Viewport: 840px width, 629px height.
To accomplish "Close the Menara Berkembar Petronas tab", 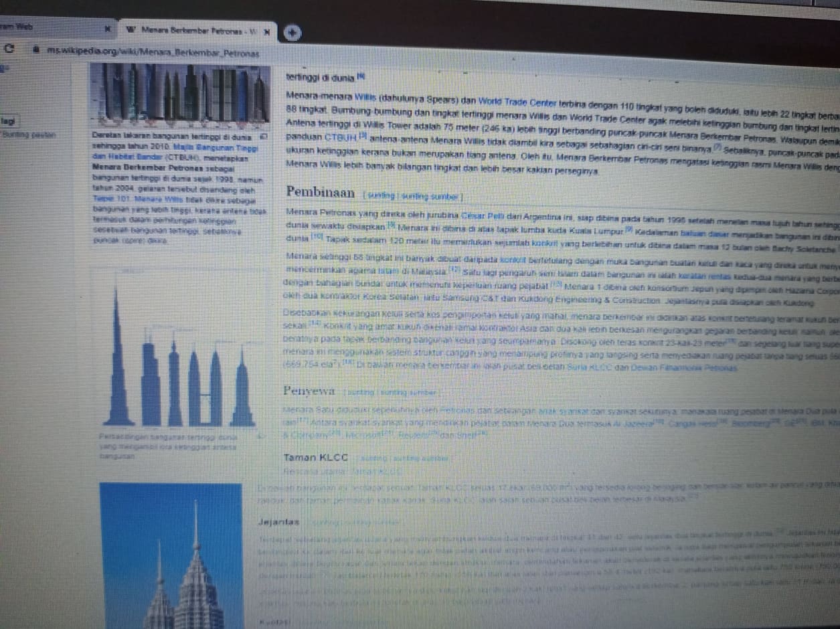I will tap(267, 31).
